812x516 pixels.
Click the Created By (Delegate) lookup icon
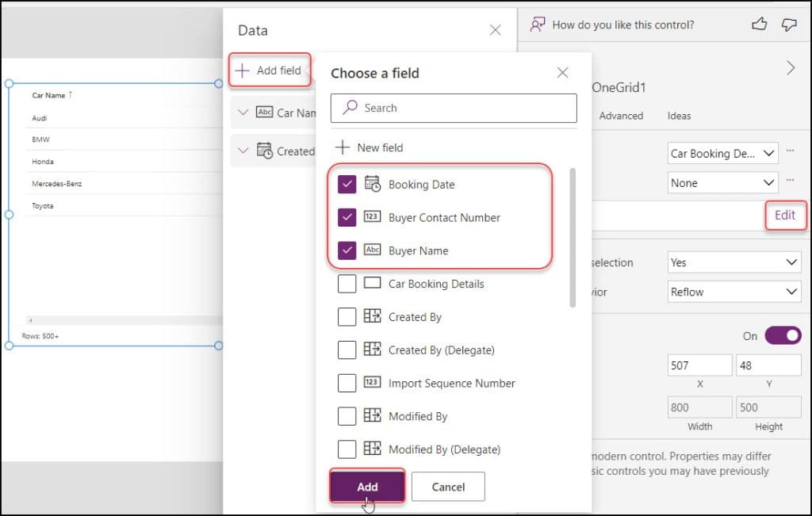(x=373, y=349)
